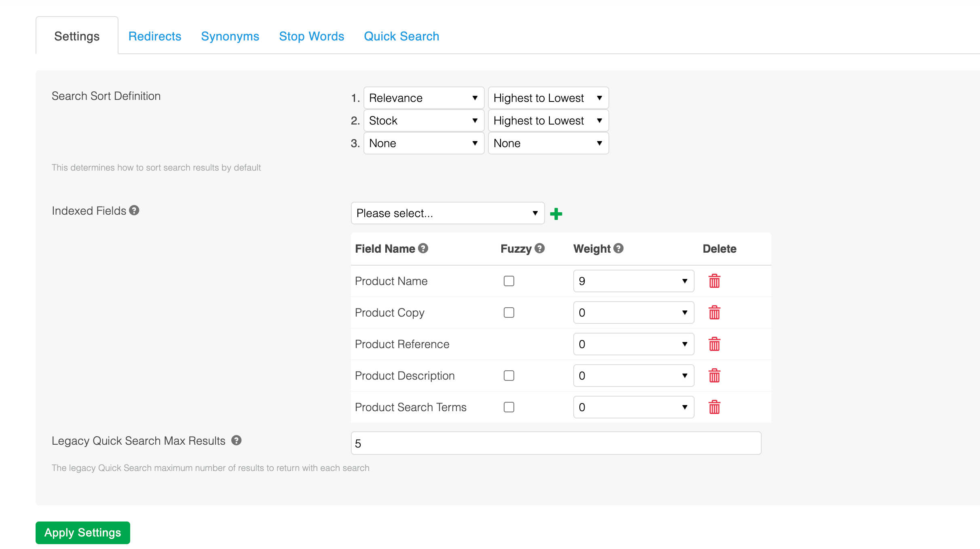
Task: Open Product Name weight dropdown
Action: pos(633,281)
